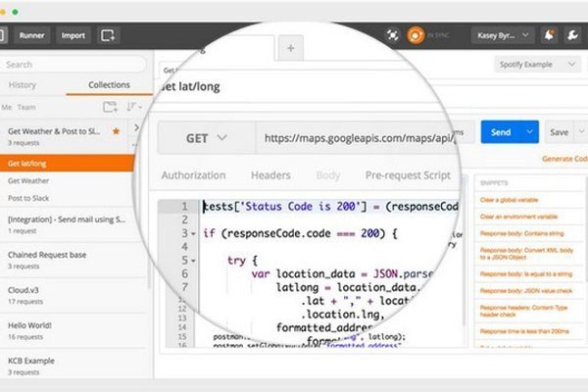
Task: Insert 'Clear a global variable' snippet
Action: tap(512, 200)
